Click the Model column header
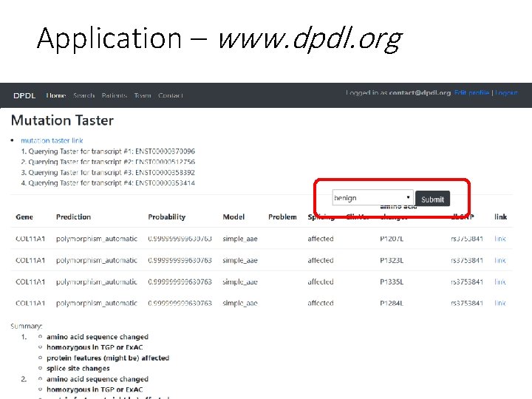This screenshot has height=399, width=532. [233, 216]
